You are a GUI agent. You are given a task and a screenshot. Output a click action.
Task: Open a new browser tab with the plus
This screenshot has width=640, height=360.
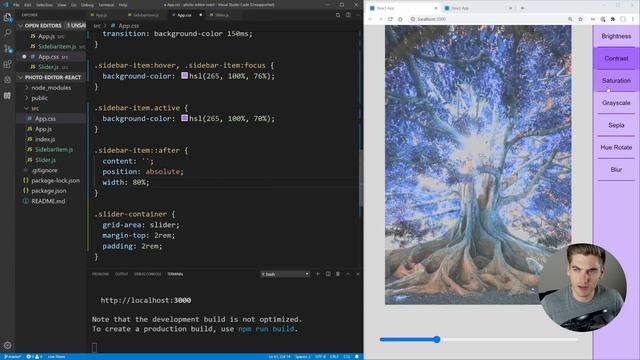pos(522,8)
